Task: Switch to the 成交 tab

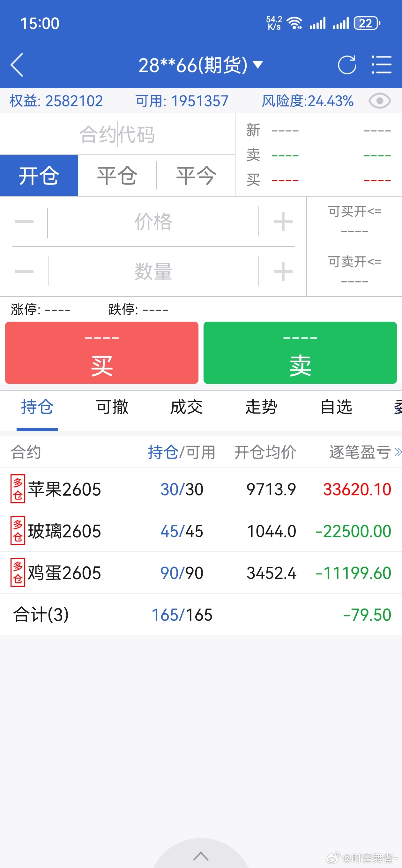Action: point(187,407)
